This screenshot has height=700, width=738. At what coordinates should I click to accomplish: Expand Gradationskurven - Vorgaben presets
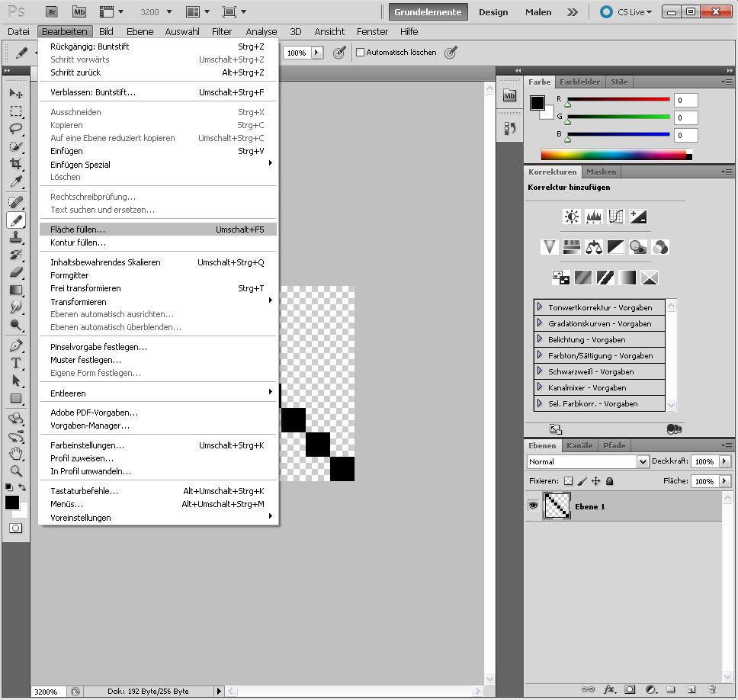[540, 323]
